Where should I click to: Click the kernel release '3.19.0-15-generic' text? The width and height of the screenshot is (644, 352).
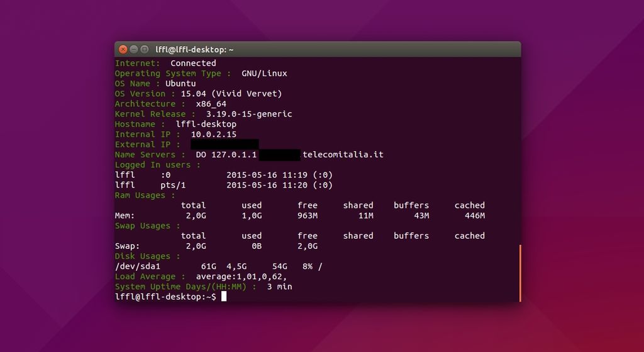pos(249,114)
